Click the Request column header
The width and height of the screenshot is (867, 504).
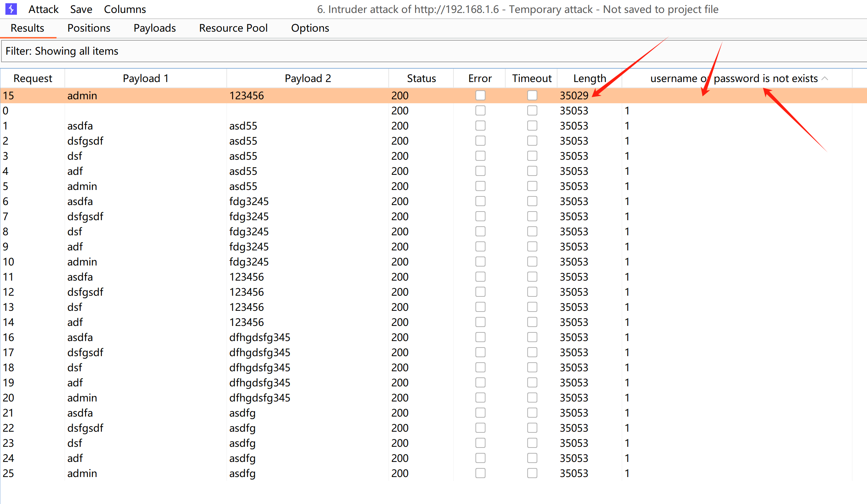click(x=32, y=78)
